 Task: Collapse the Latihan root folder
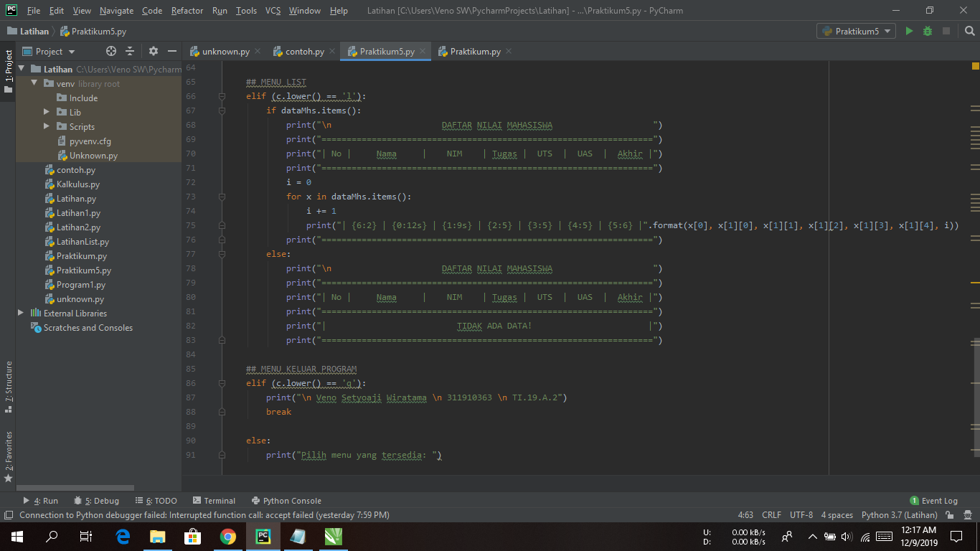coord(22,70)
